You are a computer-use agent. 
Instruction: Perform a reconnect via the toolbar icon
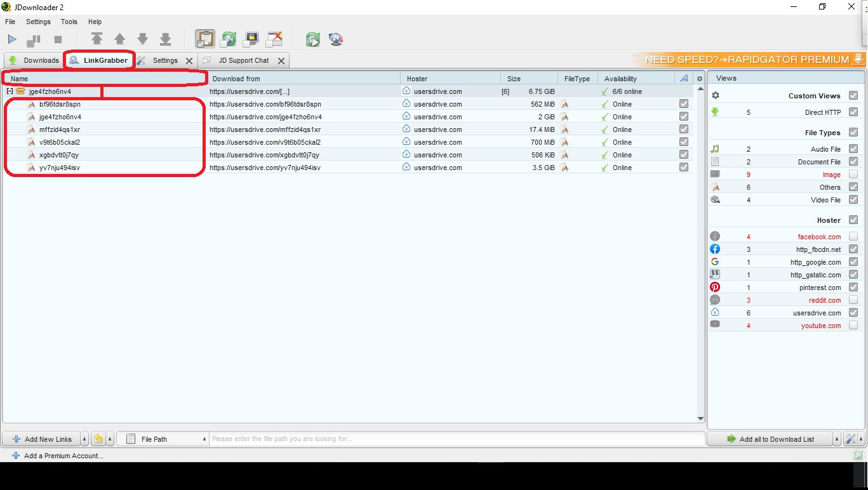point(312,39)
